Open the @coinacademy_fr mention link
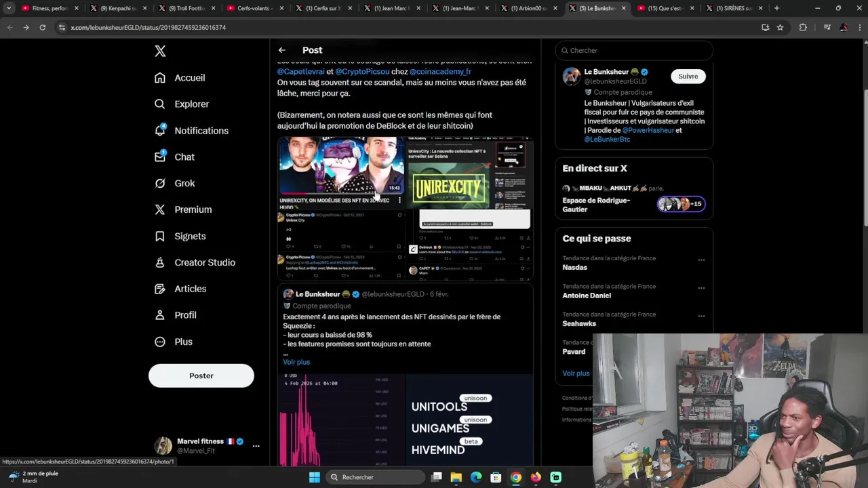 pos(440,72)
